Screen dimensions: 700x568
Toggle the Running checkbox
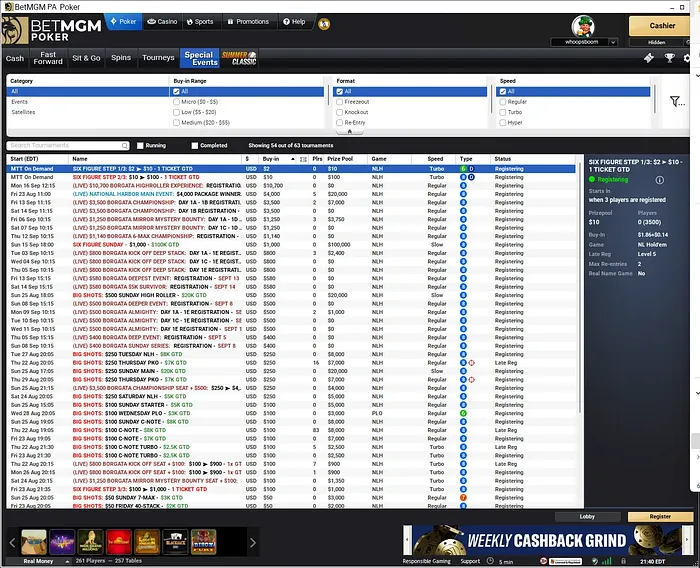coord(140,146)
